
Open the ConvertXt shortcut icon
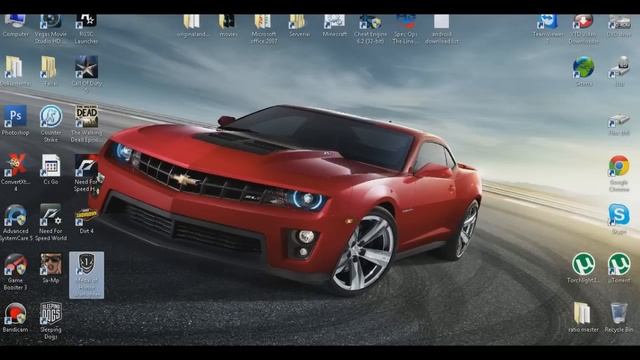click(16, 172)
